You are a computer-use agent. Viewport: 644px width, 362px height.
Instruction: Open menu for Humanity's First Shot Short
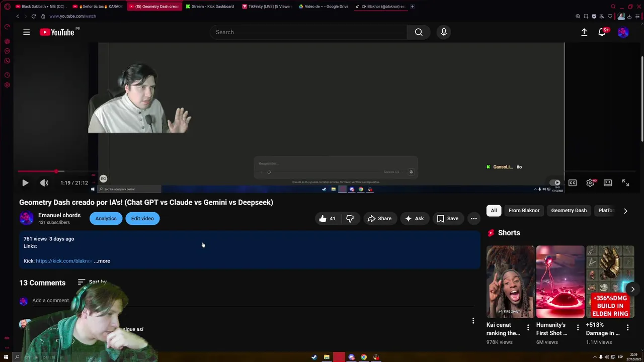point(578,328)
